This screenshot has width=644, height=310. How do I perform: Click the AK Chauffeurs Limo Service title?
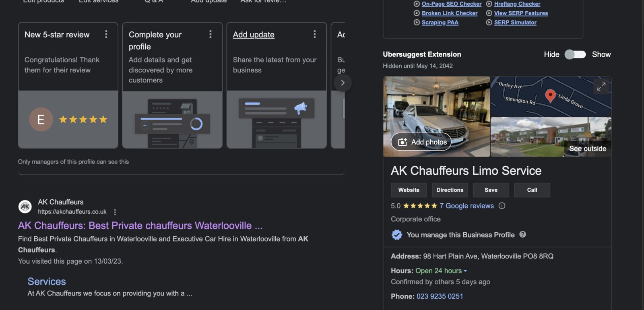[x=466, y=171]
